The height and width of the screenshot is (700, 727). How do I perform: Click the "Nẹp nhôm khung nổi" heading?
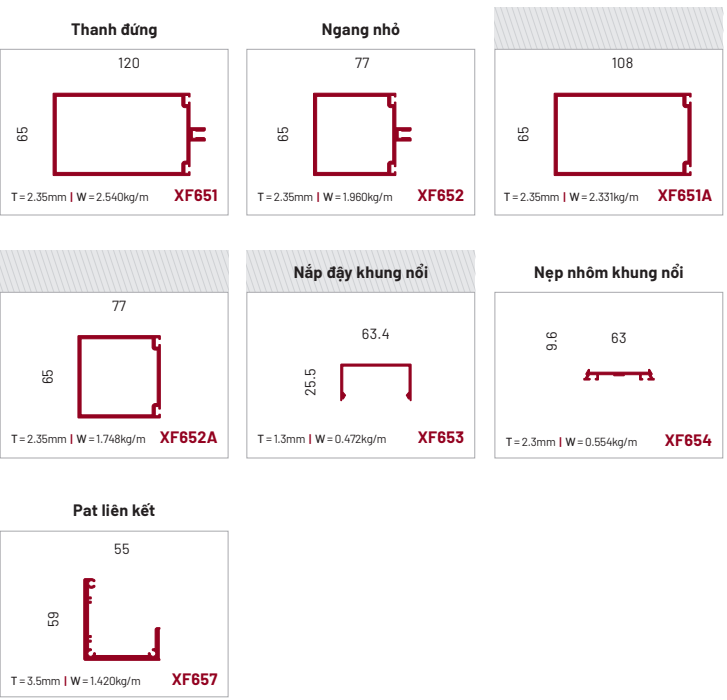[608, 272]
